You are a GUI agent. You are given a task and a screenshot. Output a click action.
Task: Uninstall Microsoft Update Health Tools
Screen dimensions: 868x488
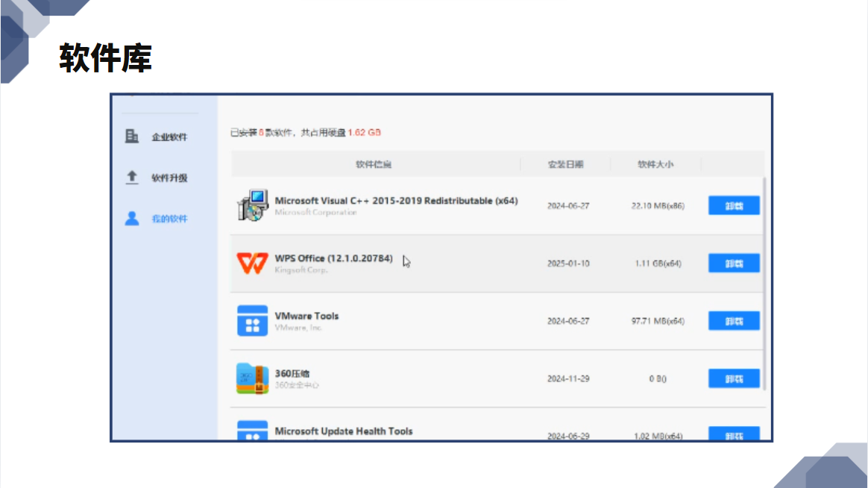734,434
